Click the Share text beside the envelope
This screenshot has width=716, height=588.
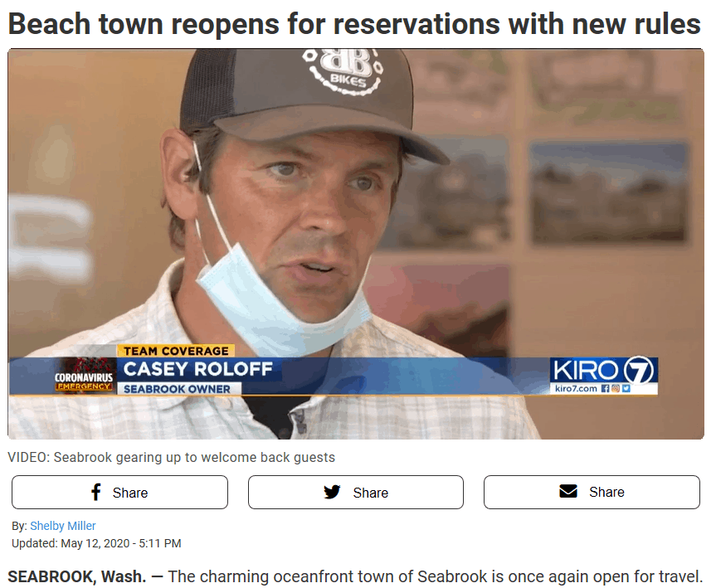pyautogui.click(x=606, y=492)
